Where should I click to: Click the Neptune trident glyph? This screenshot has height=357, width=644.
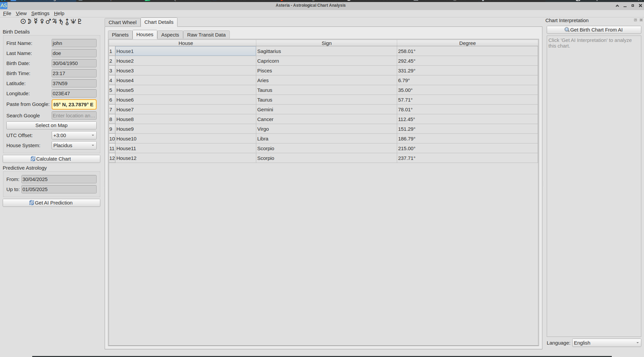point(73,21)
